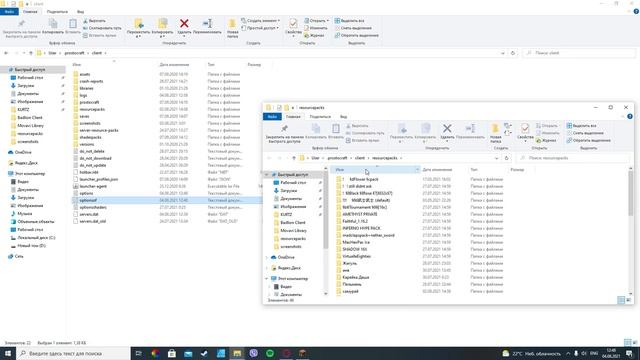Image resolution: width=640 pixels, height=360 pixels.
Task: Open address history dropdown in resourcepacks window
Action: coord(496,158)
